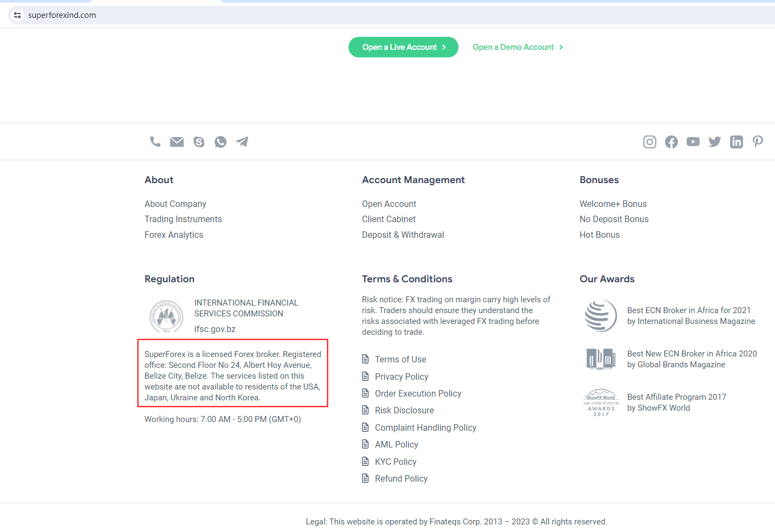
Task: Click the 'SuperForex is a licensed Forex broker' paragraph
Action: pyautogui.click(x=233, y=376)
